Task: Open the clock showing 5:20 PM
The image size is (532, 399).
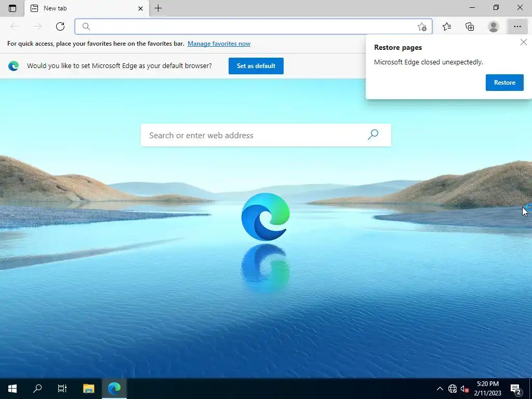Action: (487, 389)
